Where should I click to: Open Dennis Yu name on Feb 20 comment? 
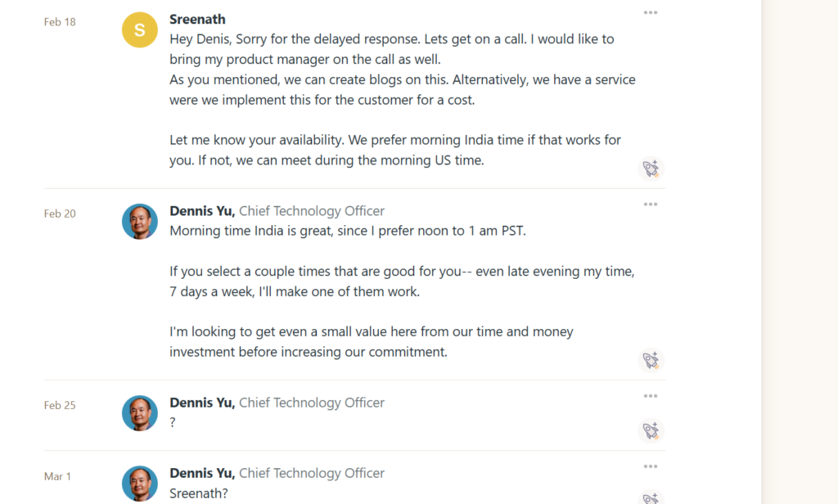202,210
